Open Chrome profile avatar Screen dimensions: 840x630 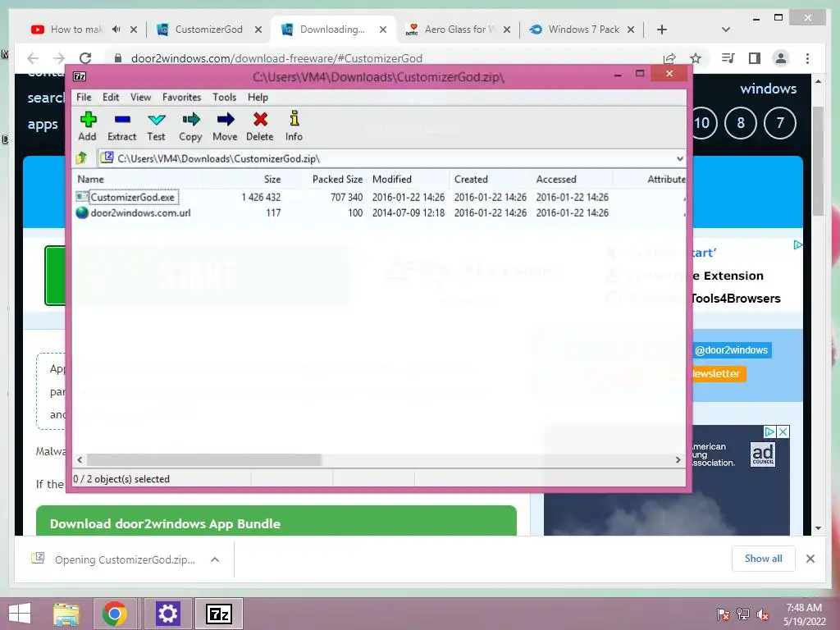[781, 58]
